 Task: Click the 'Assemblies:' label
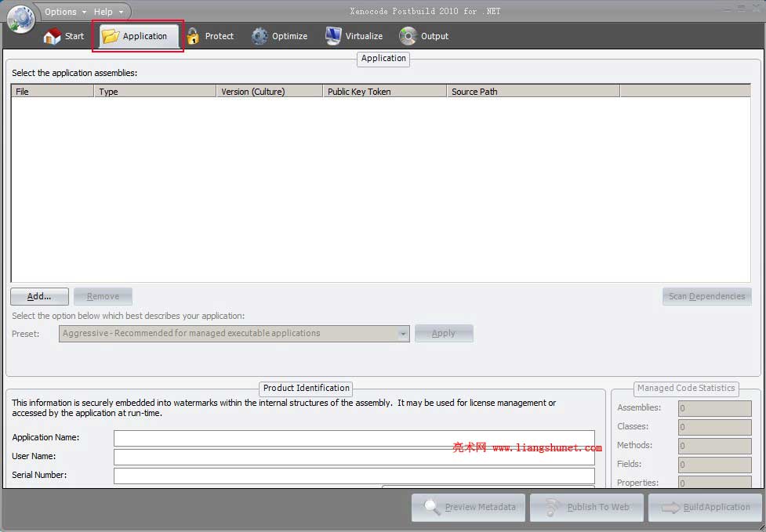639,407
